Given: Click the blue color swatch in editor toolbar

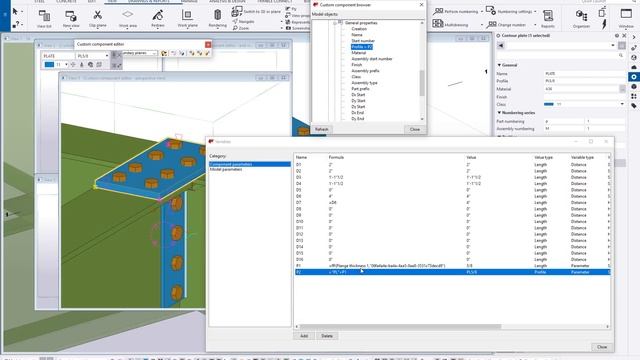Looking at the screenshot, I should point(49,64).
